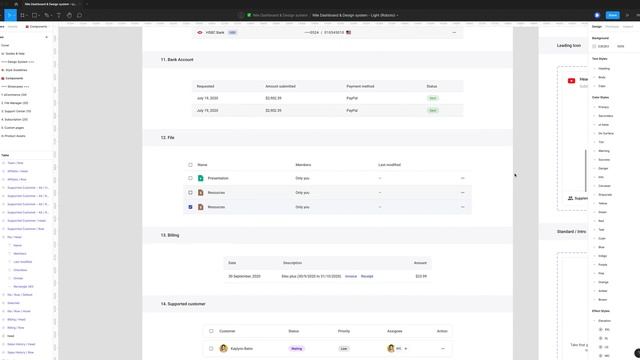The image size is (640, 360).
Task: Select the Frame tool
Action: (x=22, y=15)
